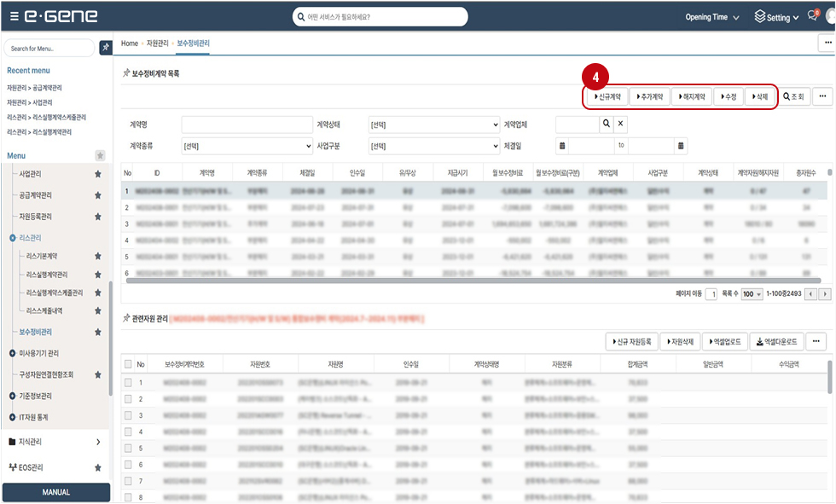Tick the checkbox for resource row 1
Image resolution: width=836 pixels, height=504 pixels.
coord(128,383)
